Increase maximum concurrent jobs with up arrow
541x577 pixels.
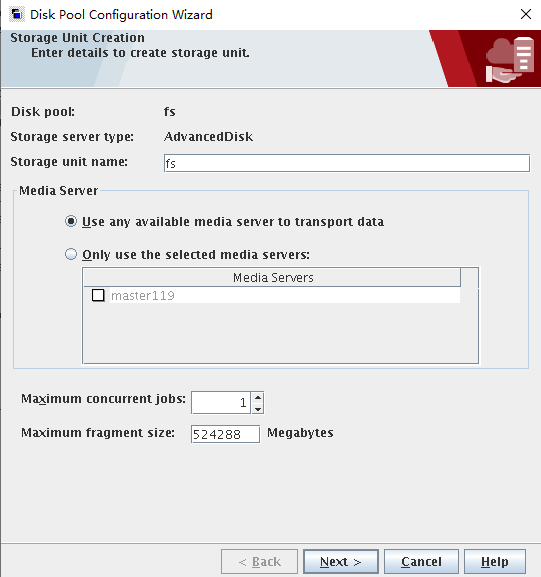pos(258,397)
